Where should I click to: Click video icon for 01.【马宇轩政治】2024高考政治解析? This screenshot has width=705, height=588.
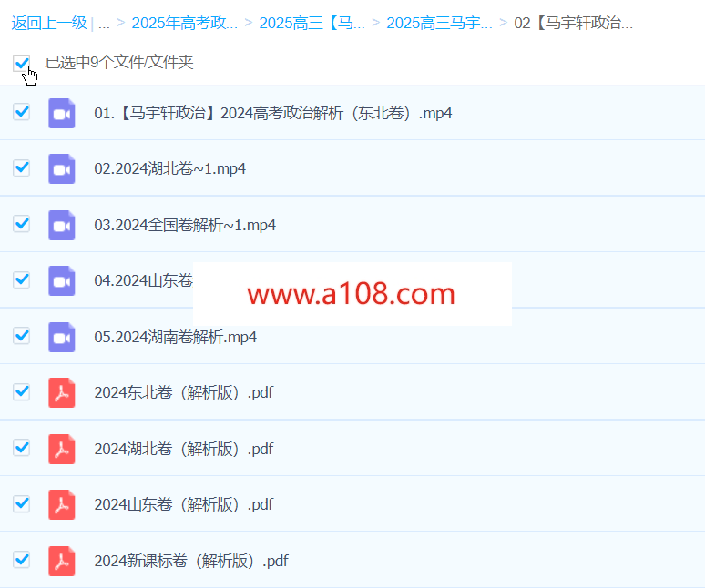click(x=62, y=113)
